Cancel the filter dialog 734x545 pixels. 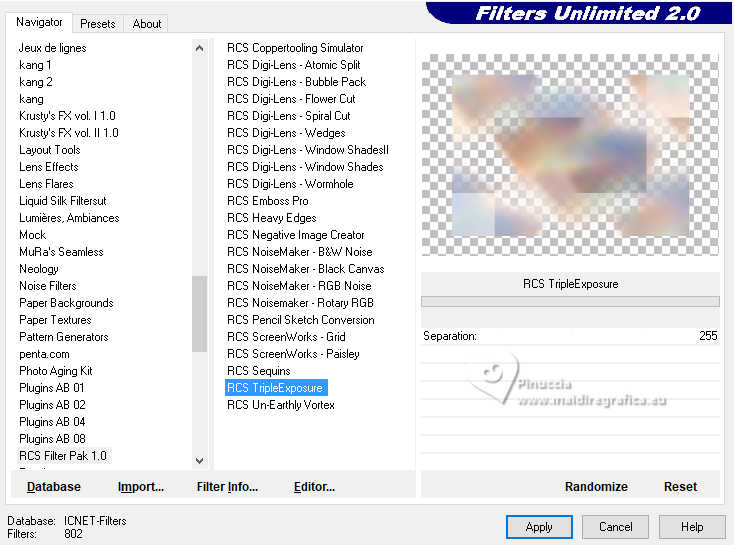[615, 527]
